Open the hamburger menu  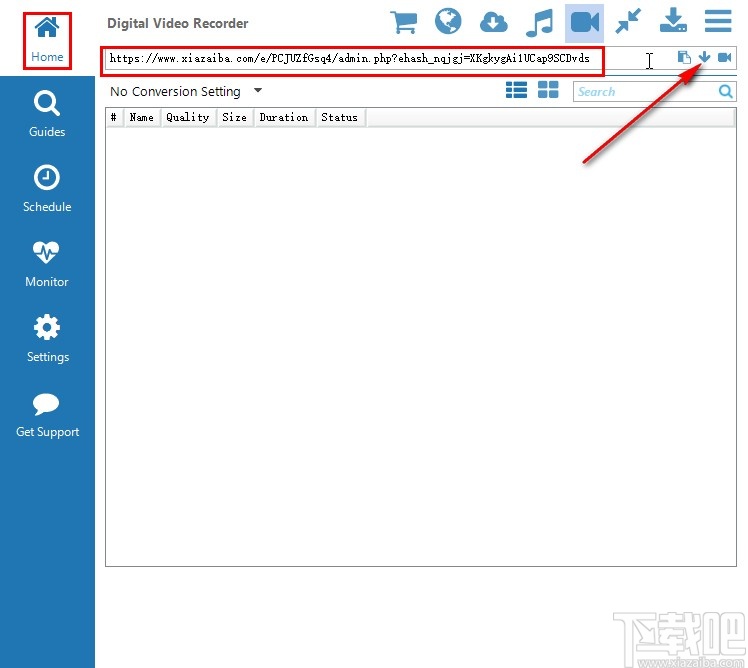[717, 22]
